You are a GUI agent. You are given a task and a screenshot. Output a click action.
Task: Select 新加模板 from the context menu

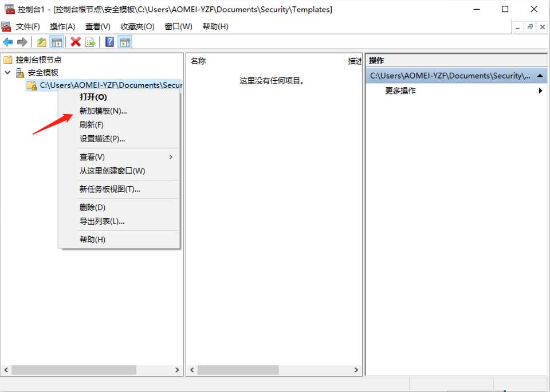[x=103, y=111]
